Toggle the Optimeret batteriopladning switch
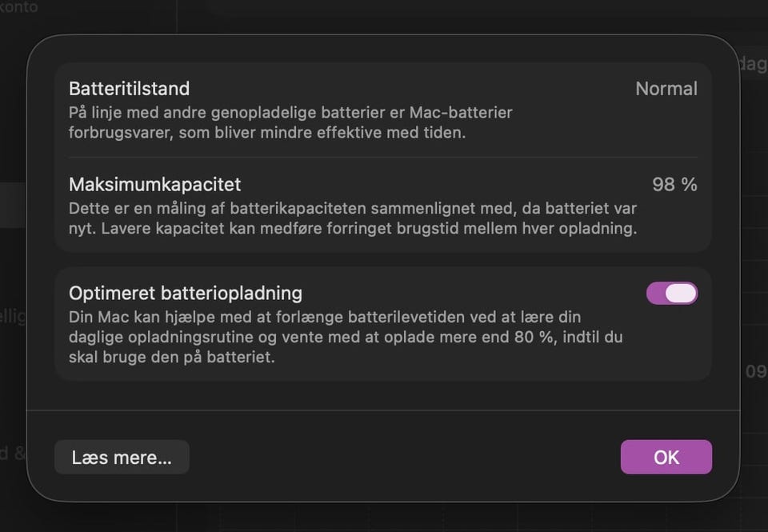 pyautogui.click(x=672, y=293)
